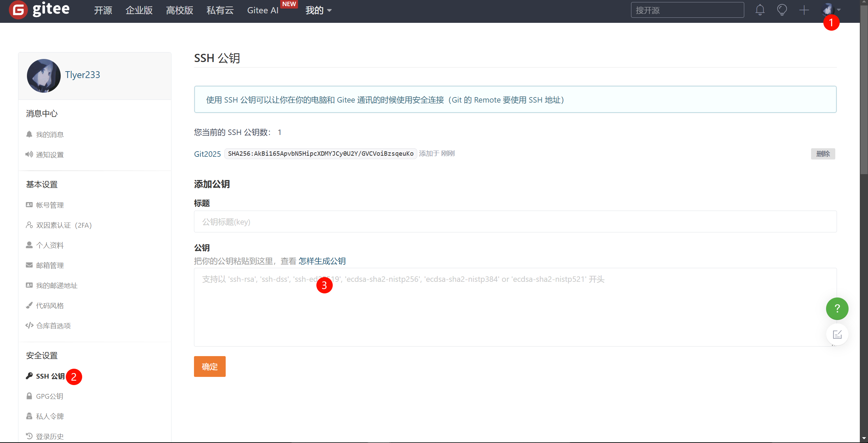Screen dimensions: 868x443
Task: Focus the 公钥标题 title input field
Action: [x=515, y=222]
